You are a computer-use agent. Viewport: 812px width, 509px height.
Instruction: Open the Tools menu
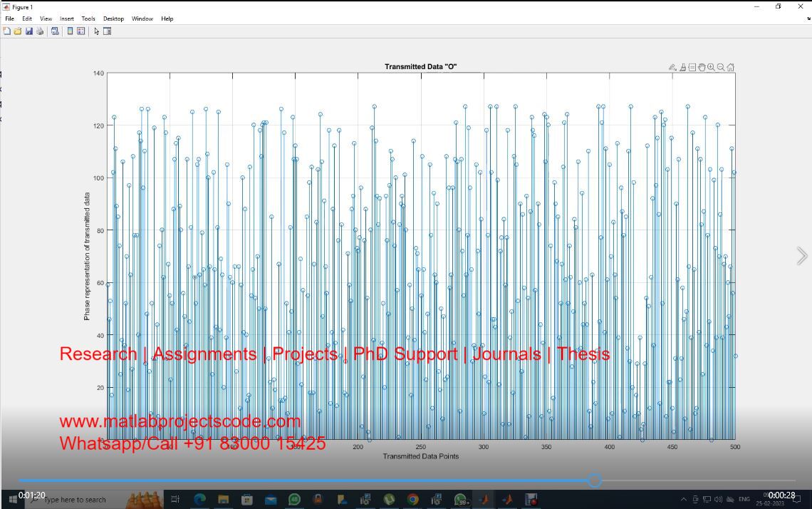[88, 19]
